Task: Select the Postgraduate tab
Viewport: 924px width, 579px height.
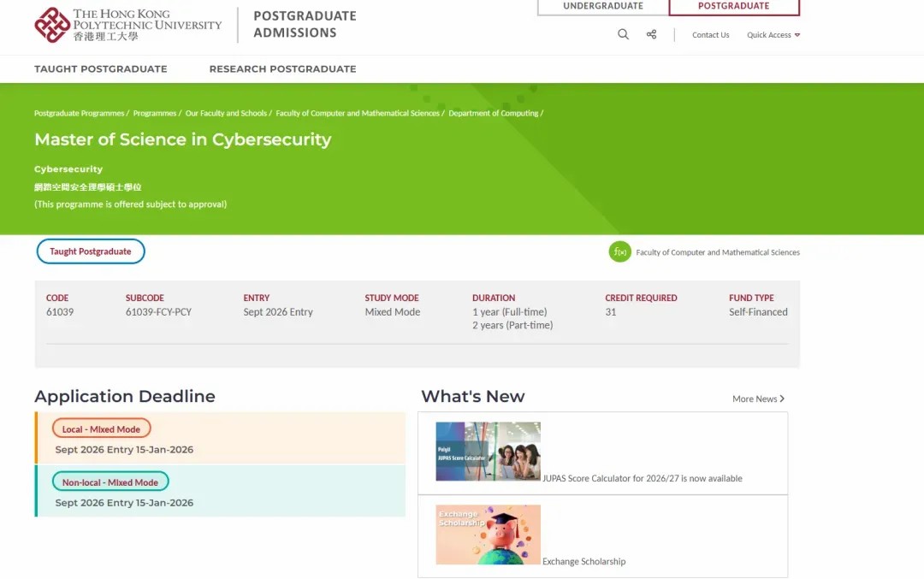Action: tap(733, 7)
